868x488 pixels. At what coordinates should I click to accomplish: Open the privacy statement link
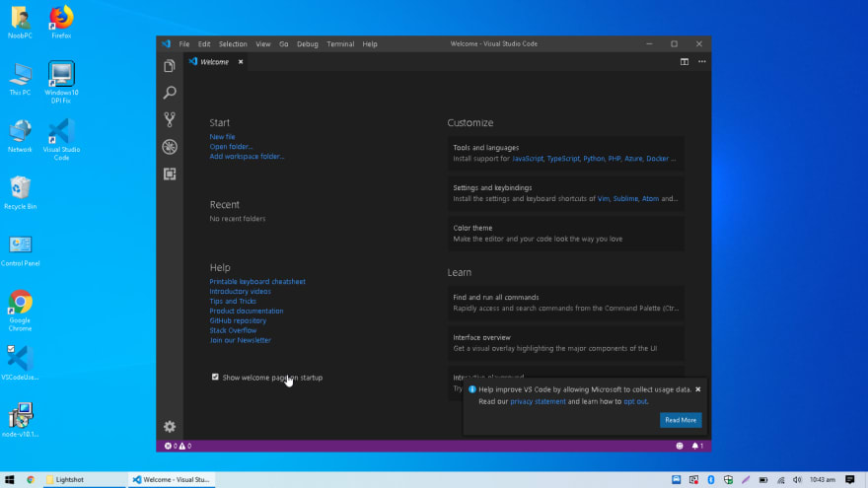coord(538,401)
